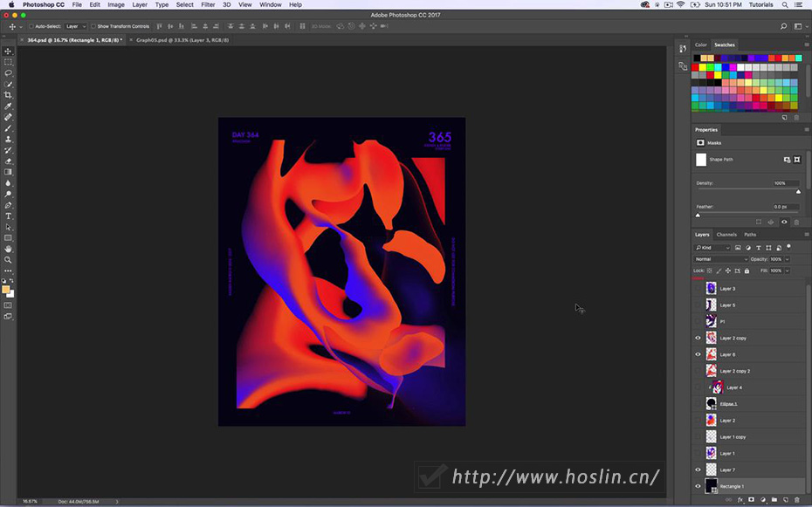812x507 pixels.
Task: Show the Ellipse 1 layer
Action: [x=698, y=404]
